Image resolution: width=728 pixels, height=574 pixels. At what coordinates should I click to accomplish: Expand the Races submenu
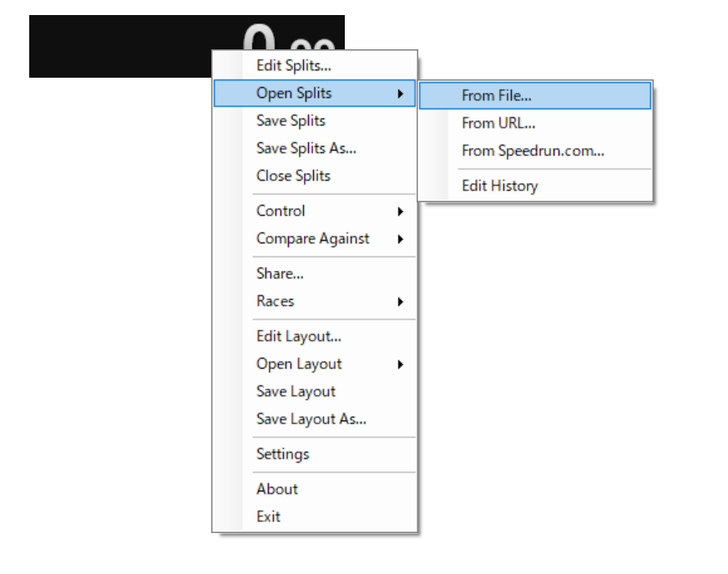click(x=314, y=301)
